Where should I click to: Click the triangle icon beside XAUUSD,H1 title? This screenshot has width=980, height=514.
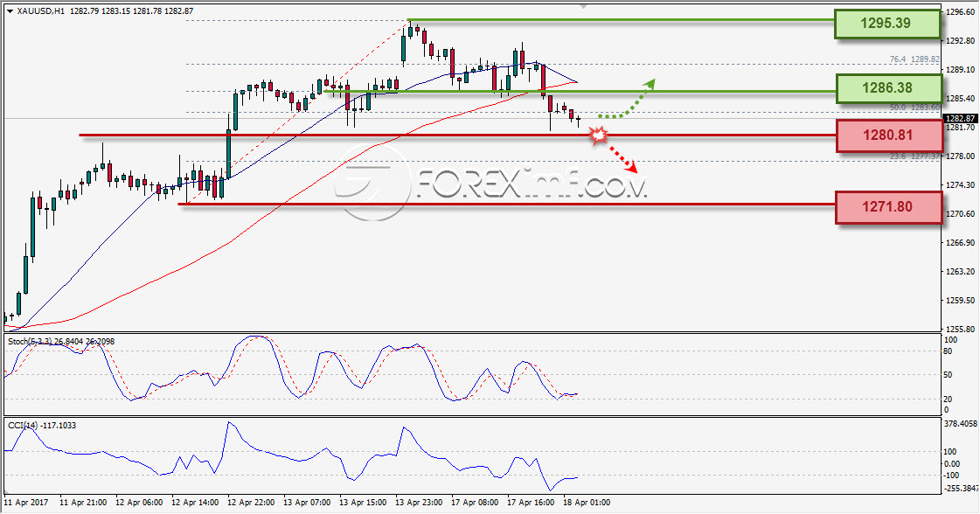pyautogui.click(x=10, y=11)
